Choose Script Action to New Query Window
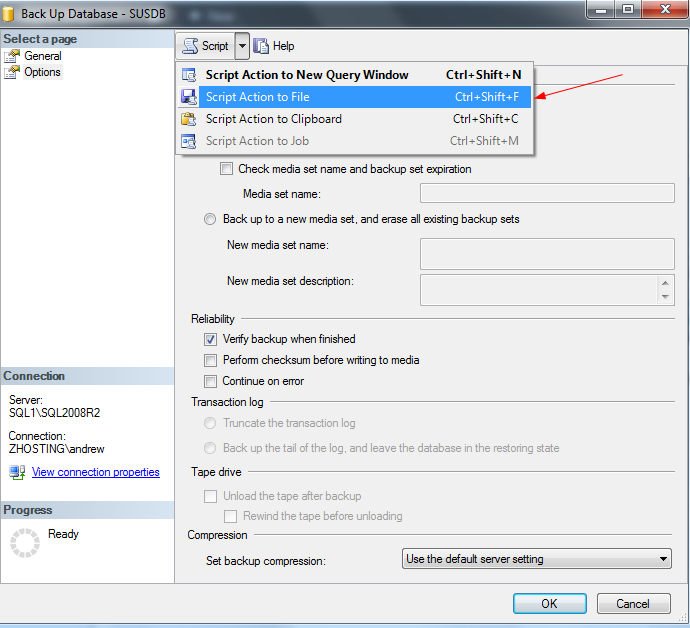This screenshot has height=628, width=690. [355, 75]
